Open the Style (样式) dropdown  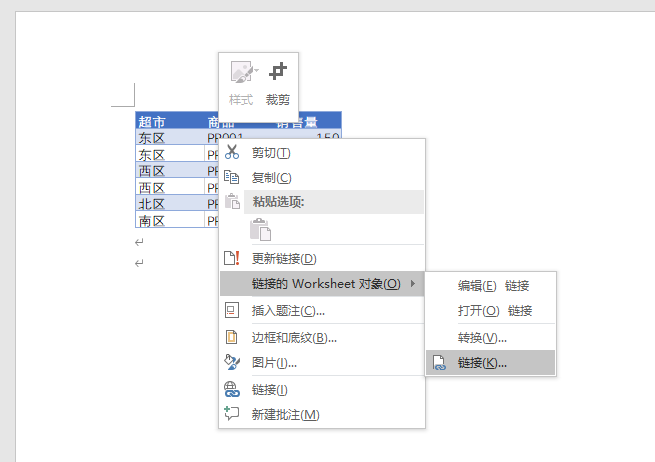pyautogui.click(x=241, y=82)
